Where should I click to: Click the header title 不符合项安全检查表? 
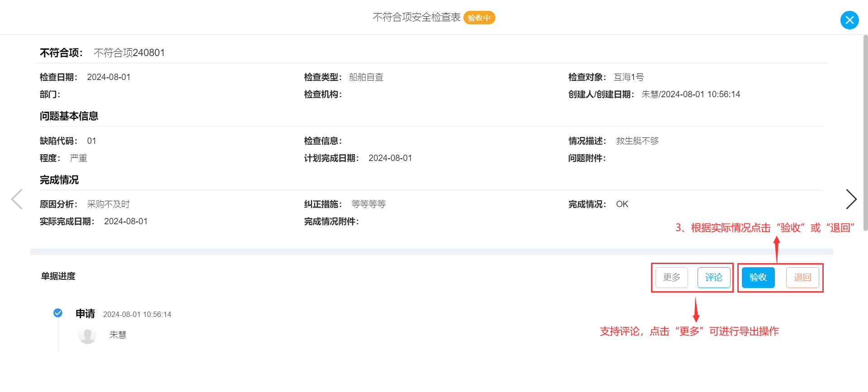tap(416, 17)
